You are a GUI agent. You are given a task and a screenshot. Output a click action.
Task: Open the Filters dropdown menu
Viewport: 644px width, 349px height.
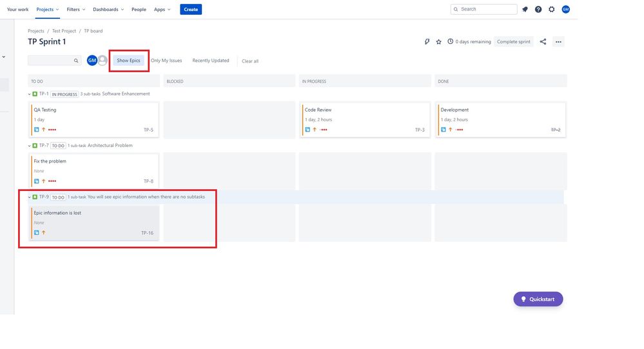pos(76,9)
